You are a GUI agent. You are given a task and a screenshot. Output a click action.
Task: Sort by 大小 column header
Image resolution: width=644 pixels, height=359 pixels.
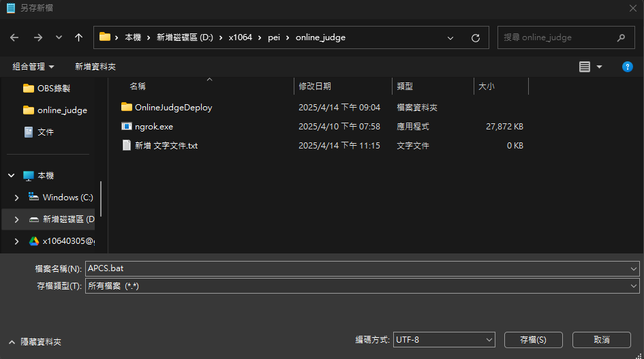click(487, 87)
